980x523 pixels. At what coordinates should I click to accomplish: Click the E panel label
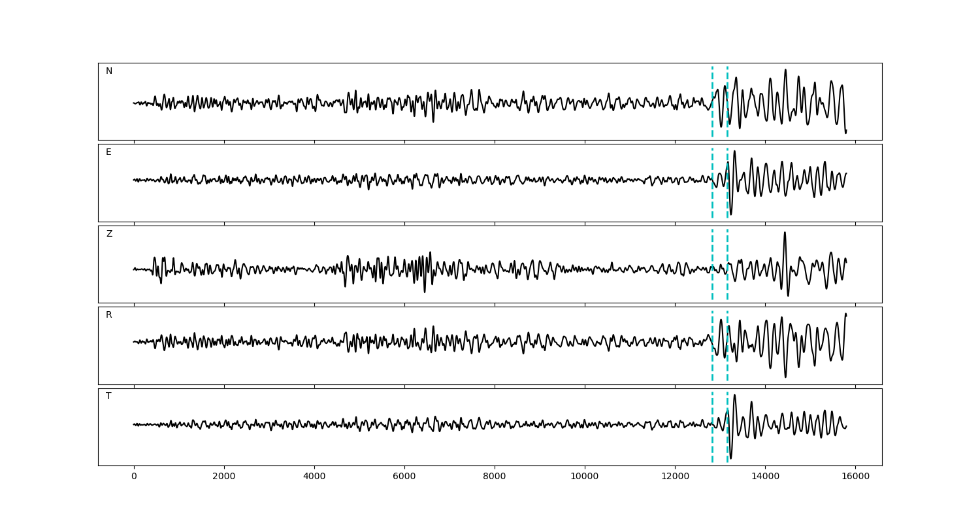coord(108,152)
